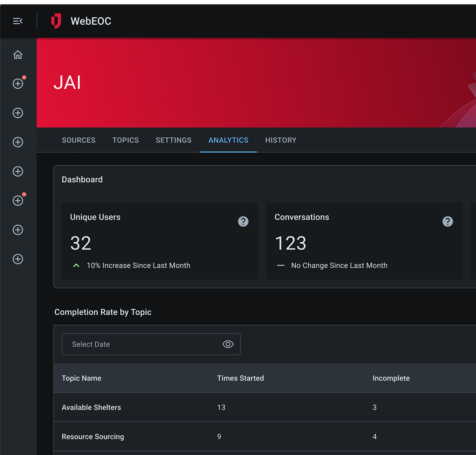Click the second plus icon in sidebar
The height and width of the screenshot is (455, 476).
[18, 113]
